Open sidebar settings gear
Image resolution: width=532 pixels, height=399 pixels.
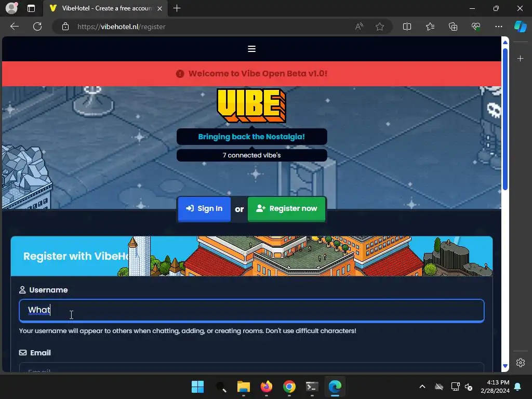coord(520,362)
